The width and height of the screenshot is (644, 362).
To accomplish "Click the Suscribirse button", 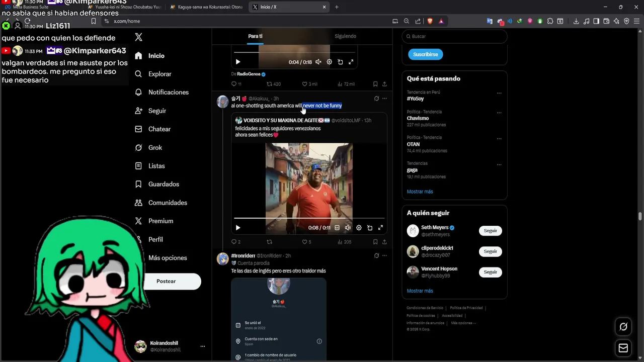I will (x=426, y=54).
